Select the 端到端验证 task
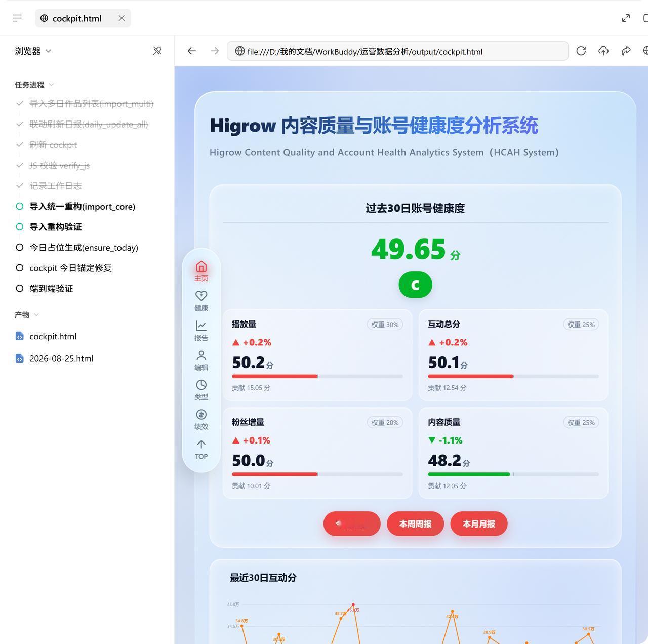 point(51,289)
